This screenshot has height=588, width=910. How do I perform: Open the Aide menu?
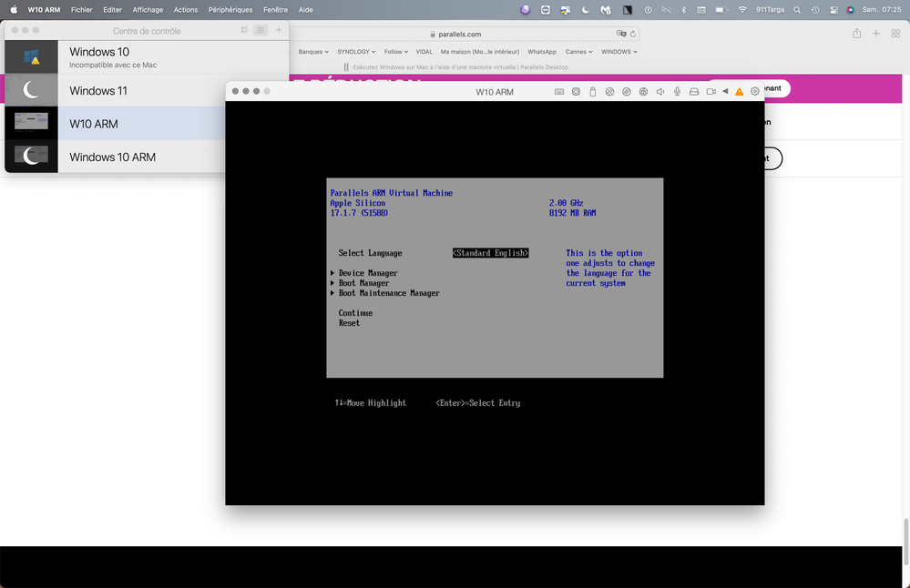[x=306, y=10]
